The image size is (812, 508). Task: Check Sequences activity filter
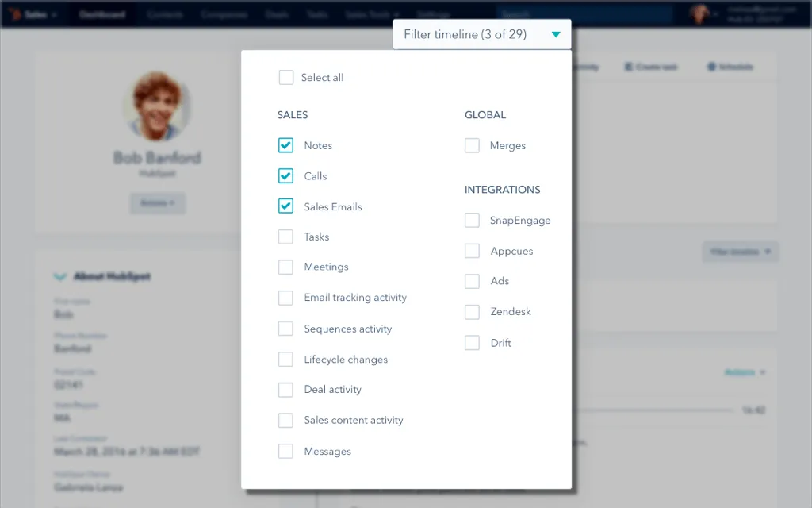tap(285, 329)
